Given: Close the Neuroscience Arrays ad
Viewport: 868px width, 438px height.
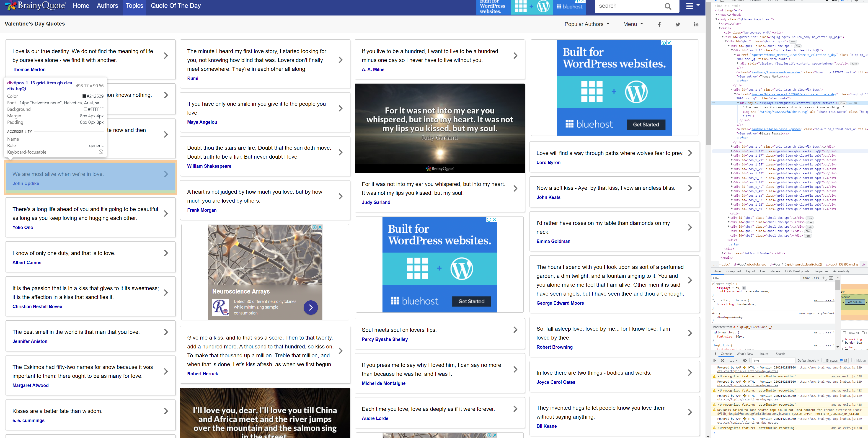Looking at the screenshot, I should coord(320,227).
